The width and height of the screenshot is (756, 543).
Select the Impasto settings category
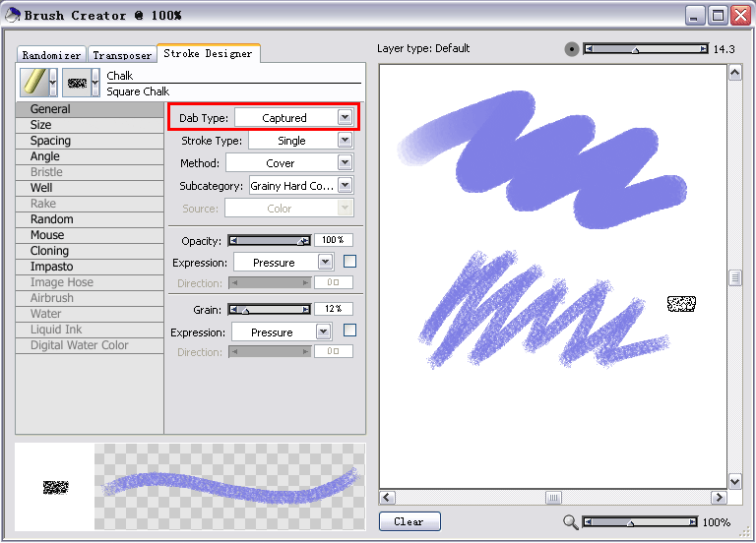point(51,267)
